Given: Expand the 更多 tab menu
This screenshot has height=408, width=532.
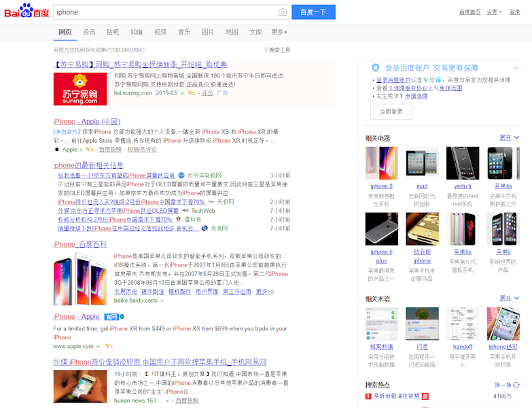Looking at the screenshot, I should [279, 32].
